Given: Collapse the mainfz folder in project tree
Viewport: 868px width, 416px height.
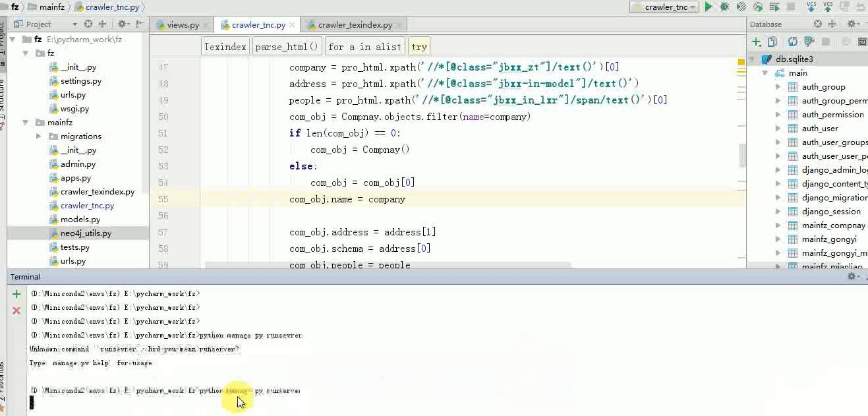Looking at the screenshot, I should (x=26, y=123).
